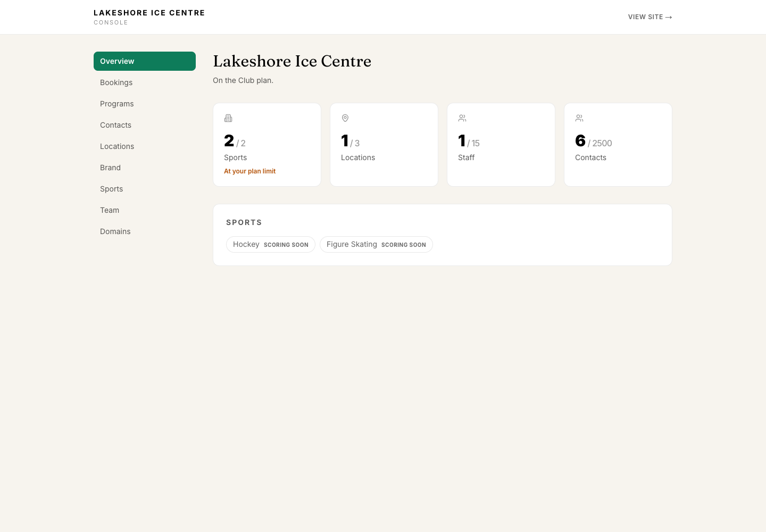Click the At your plan limit warning

250,171
